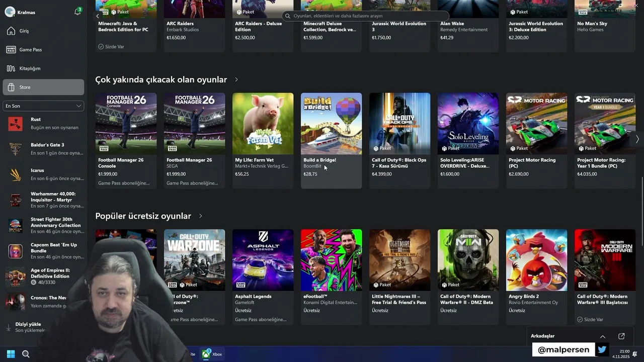
Task: Click the search magnifier icon
Action: tap(288, 16)
